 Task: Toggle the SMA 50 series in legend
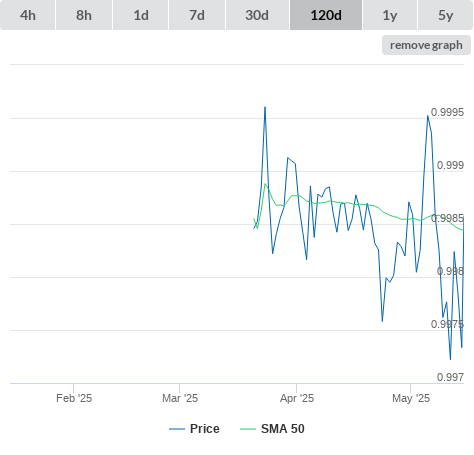(x=272, y=429)
